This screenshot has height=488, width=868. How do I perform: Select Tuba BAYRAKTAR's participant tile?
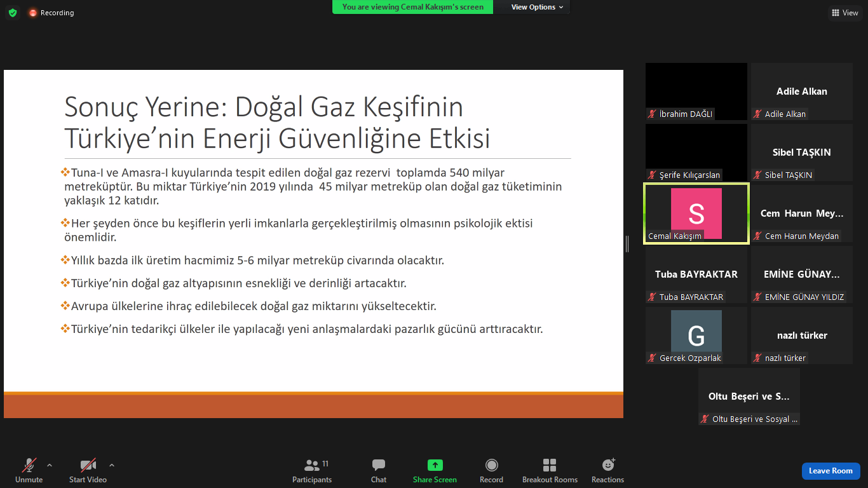[696, 274]
